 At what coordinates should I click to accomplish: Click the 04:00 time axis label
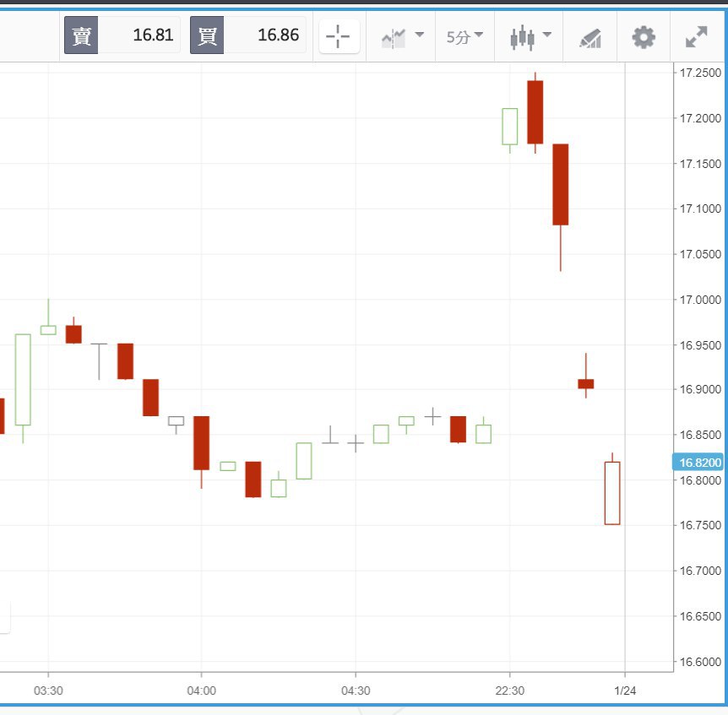[x=201, y=691]
